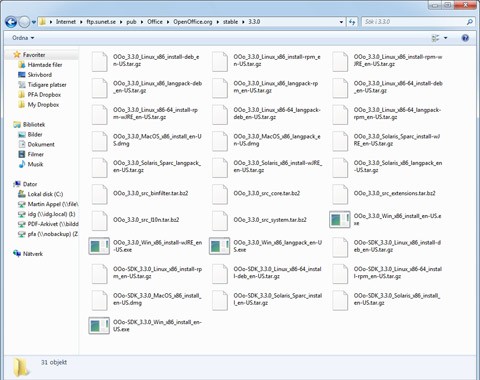Select icon of OOo_3.3.0_Win_x86_install-wJRE_en-US.exe
The width and height of the screenshot is (480, 380).
[x=99, y=246]
